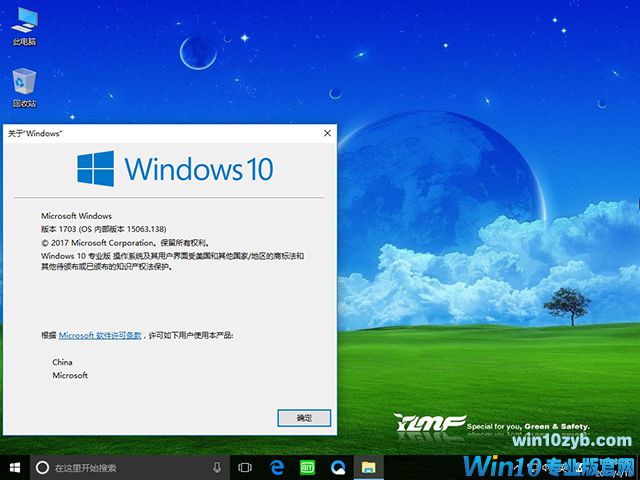The height and width of the screenshot is (480, 640).
Task: Click the blue Windows logo in dialog
Action: coord(95,168)
